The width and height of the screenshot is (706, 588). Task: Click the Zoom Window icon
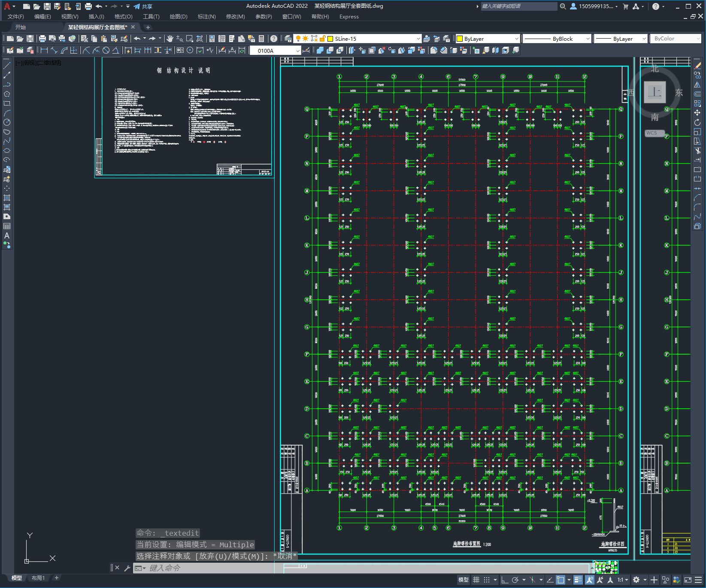190,39
